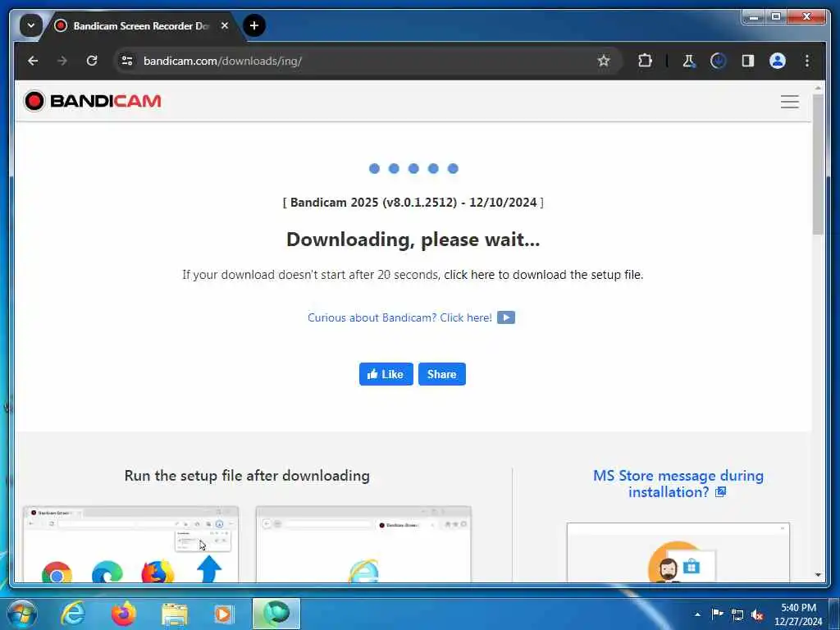Viewport: 840px width, 630px height.
Task: Reload the Bandicam download page
Action: pos(92,61)
